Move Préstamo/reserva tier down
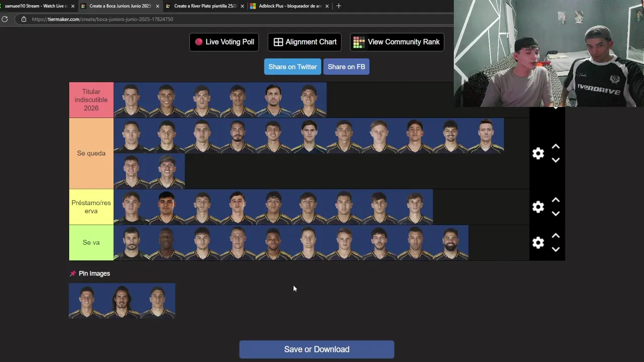Image resolution: width=644 pixels, height=362 pixels. [555, 213]
